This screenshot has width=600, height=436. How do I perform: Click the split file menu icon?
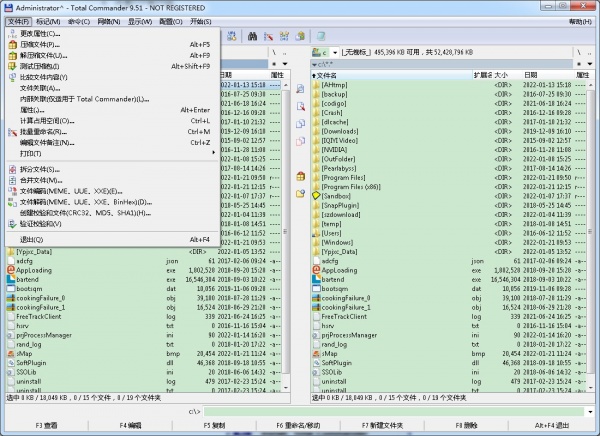pyautogui.click(x=11, y=169)
